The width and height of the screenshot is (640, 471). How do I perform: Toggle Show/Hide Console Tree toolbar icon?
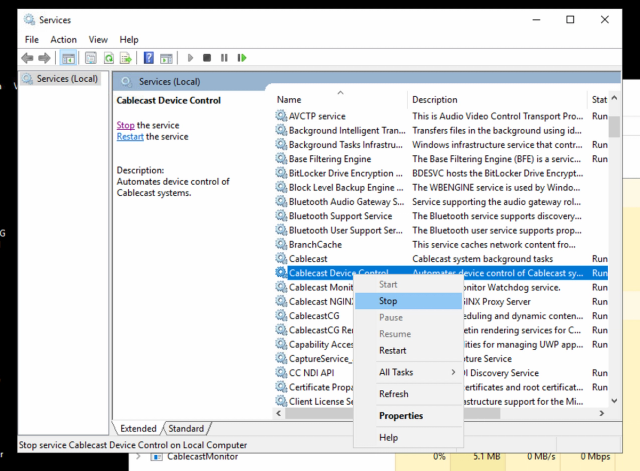point(68,58)
